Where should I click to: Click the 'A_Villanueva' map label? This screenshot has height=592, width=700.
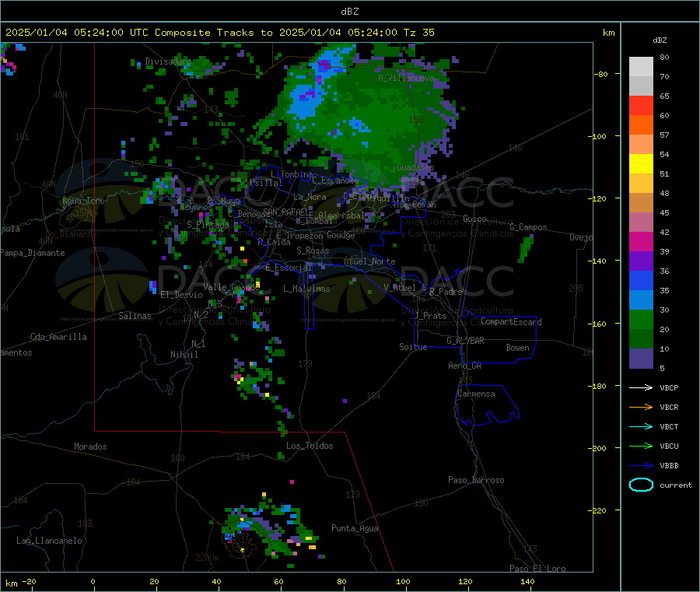click(406, 78)
